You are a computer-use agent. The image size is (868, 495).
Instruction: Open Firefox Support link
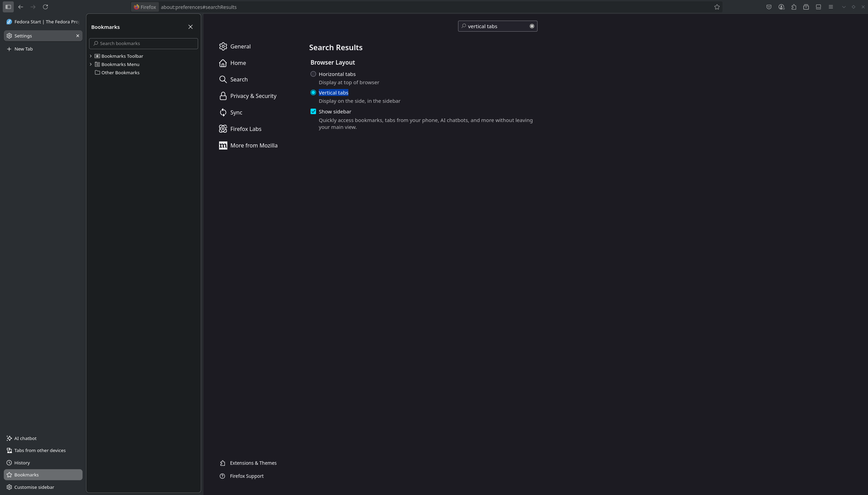click(247, 476)
